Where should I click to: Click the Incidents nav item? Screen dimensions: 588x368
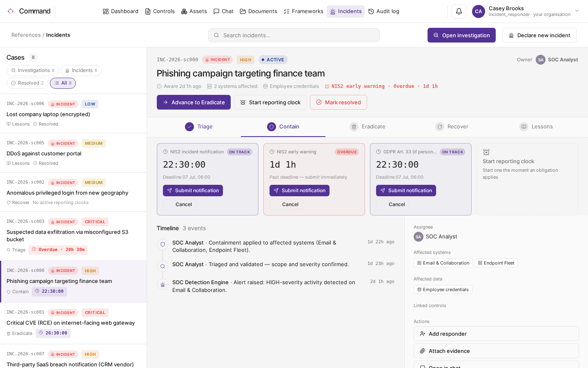coord(345,11)
